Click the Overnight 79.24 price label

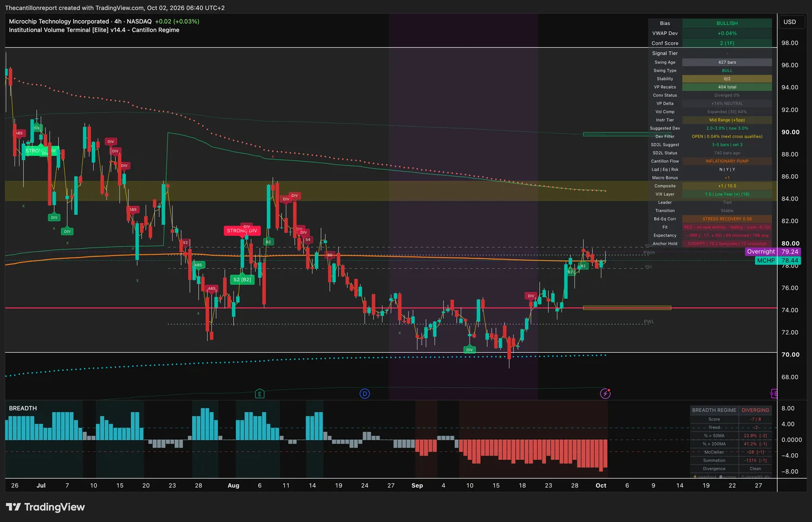(x=773, y=252)
